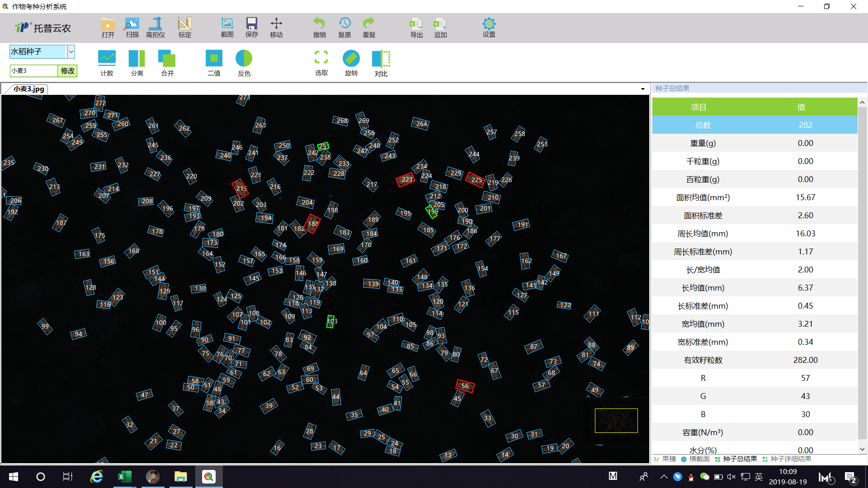The height and width of the screenshot is (488, 868).
Task: Open the Windows Start menu
Action: [x=14, y=477]
